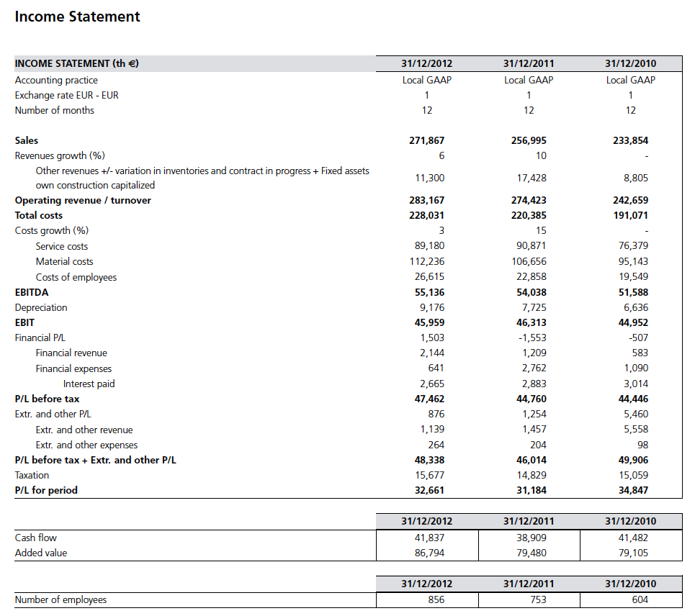Click the Number of months label
The image size is (695, 616).
click(x=55, y=110)
